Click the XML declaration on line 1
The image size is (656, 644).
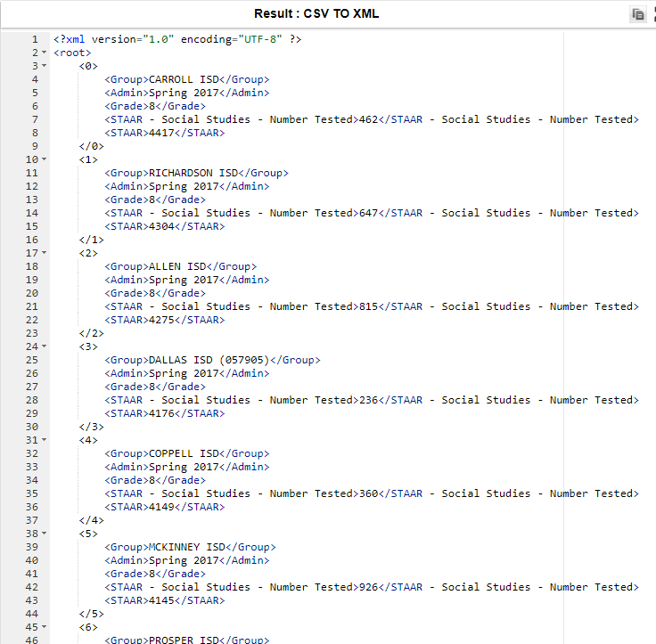pyautogui.click(x=177, y=39)
